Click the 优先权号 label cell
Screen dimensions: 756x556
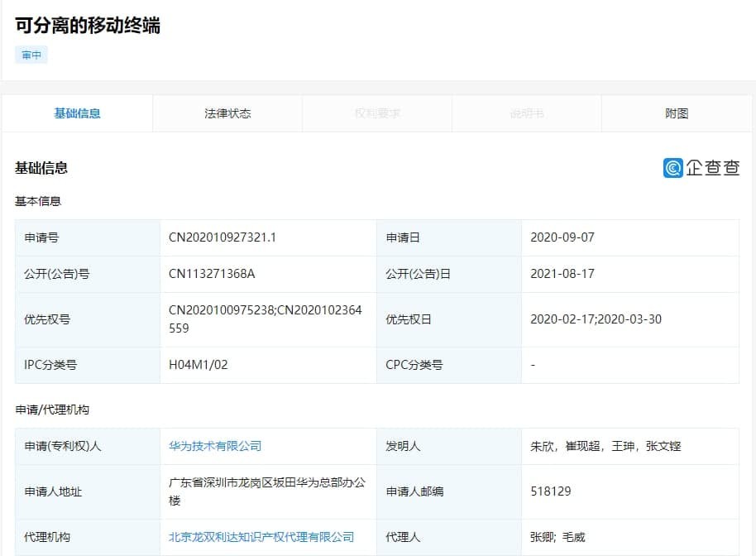[x=88, y=319]
